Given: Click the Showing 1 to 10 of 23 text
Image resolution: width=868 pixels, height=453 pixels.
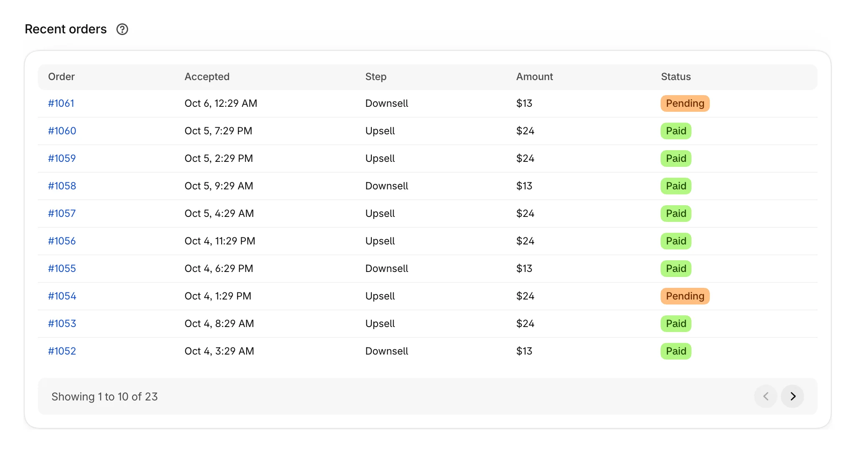Looking at the screenshot, I should pyautogui.click(x=105, y=397).
